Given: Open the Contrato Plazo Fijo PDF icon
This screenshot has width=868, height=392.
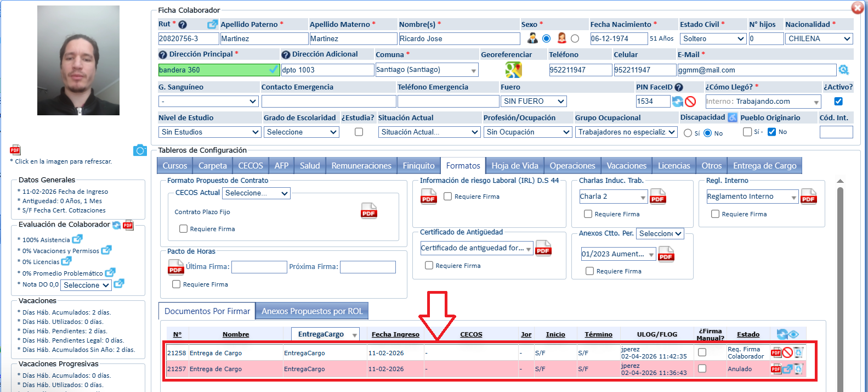Looking at the screenshot, I should point(368,211).
